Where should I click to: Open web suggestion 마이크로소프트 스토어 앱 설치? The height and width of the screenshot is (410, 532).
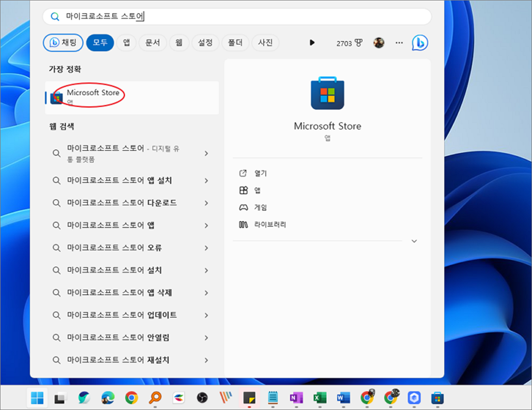pyautogui.click(x=131, y=180)
